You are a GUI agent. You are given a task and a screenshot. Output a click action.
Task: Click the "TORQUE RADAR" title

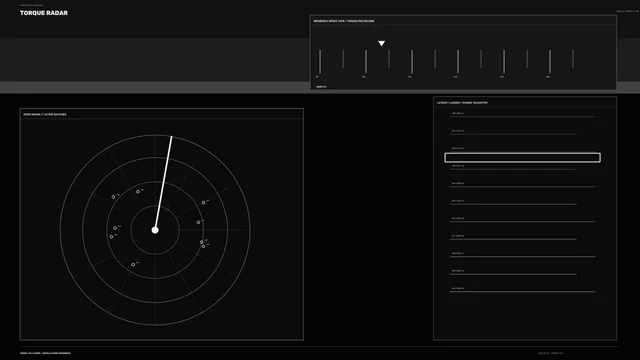[44, 13]
